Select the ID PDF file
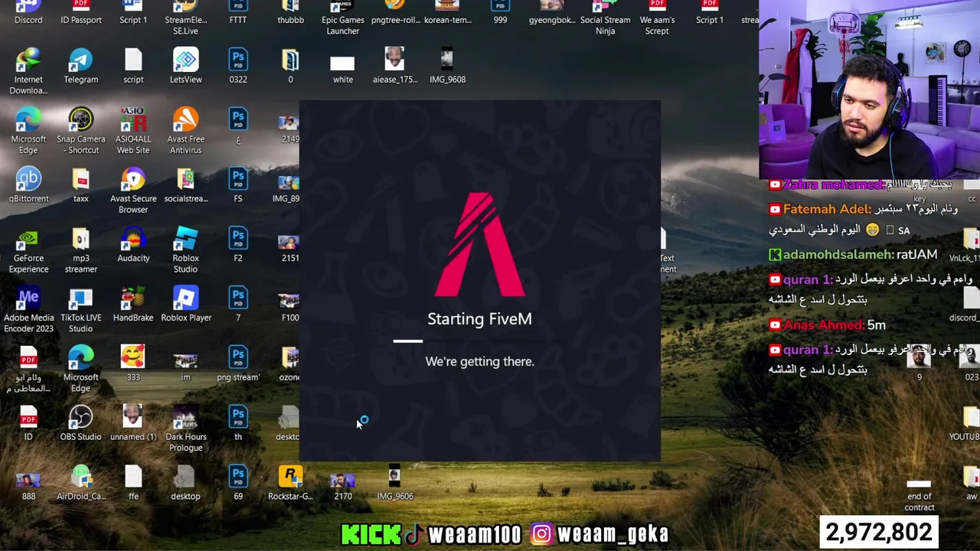980x551 pixels. coord(28,424)
